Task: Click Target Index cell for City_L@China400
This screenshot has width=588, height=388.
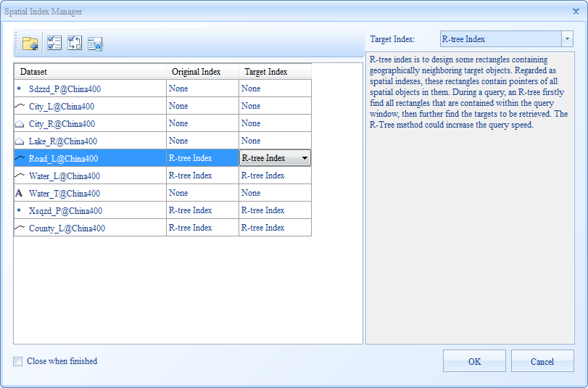Action: (275, 106)
